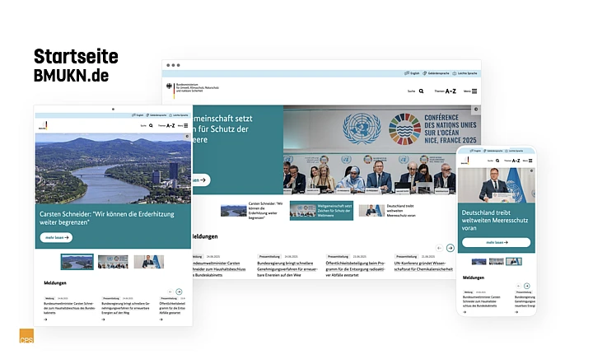Image resolution: width=593 pixels, height=364 pixels.
Task: Open the Bundesumweltminister news item in phone mockup
Action: coord(481,301)
